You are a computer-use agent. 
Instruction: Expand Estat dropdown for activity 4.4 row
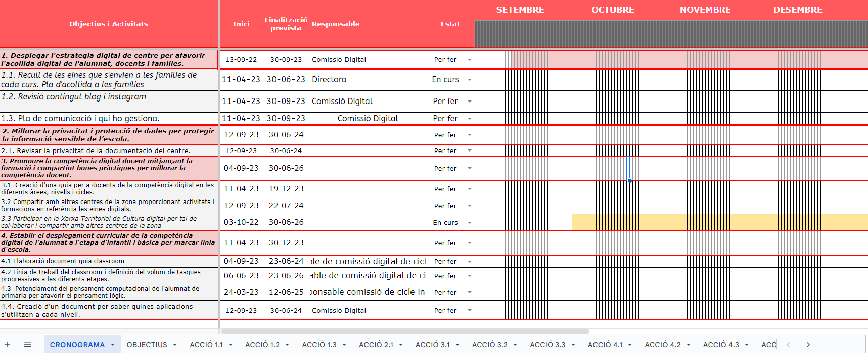click(469, 311)
